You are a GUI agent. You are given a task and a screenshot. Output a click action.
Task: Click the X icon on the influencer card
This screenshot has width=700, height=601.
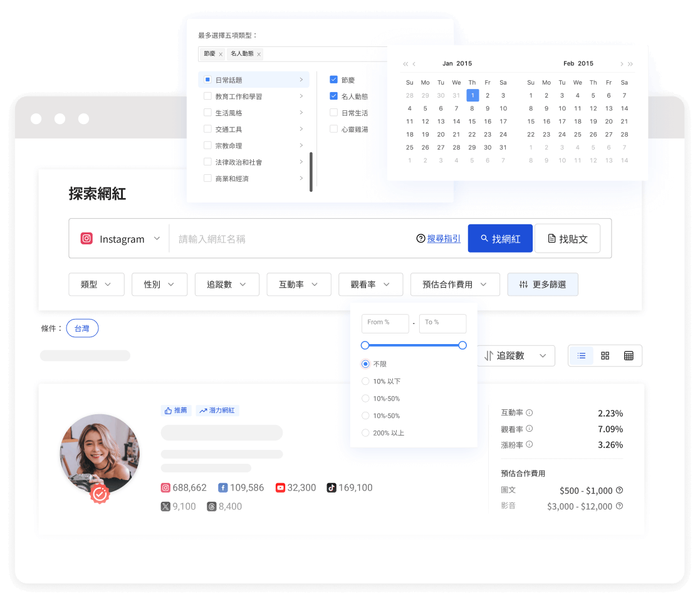pos(163,506)
